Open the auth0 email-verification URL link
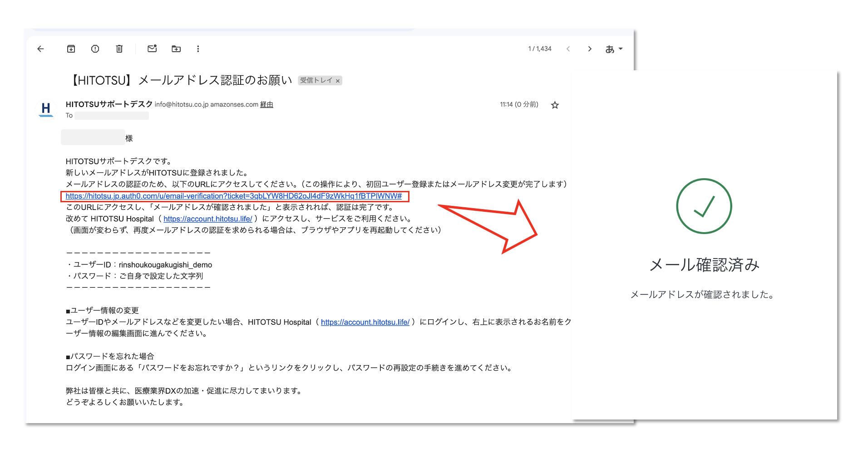The image size is (868, 449). coord(233,196)
